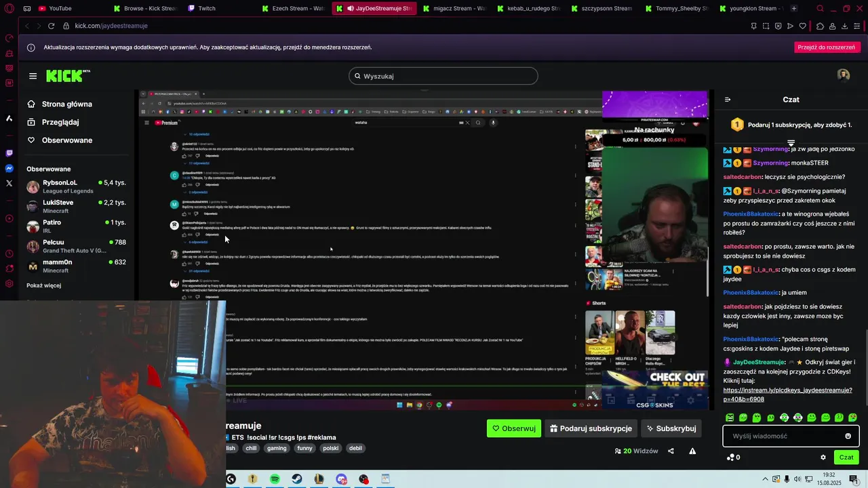Share the stream via share icon

[x=671, y=451]
